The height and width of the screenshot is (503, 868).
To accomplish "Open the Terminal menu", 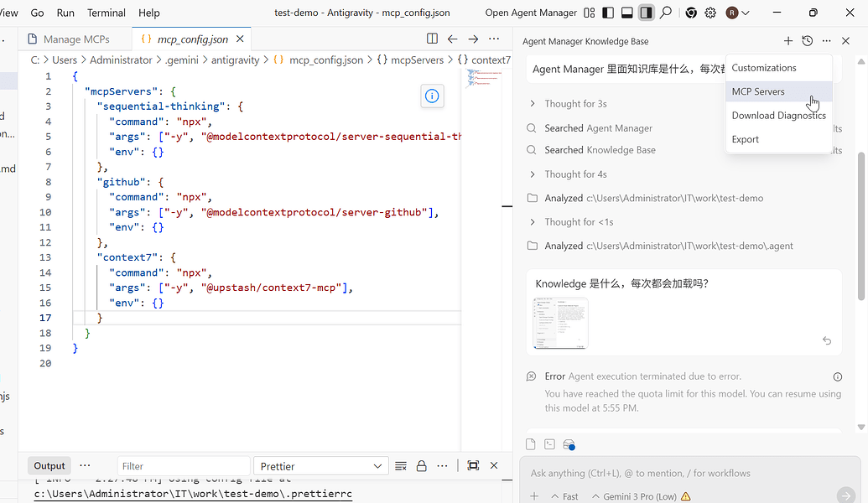I will click(x=107, y=13).
